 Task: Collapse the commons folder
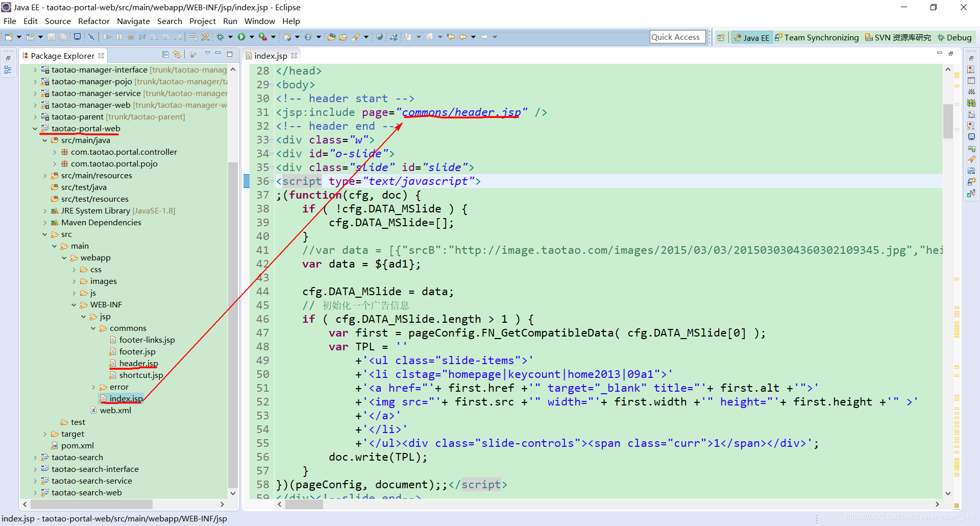[x=93, y=328]
